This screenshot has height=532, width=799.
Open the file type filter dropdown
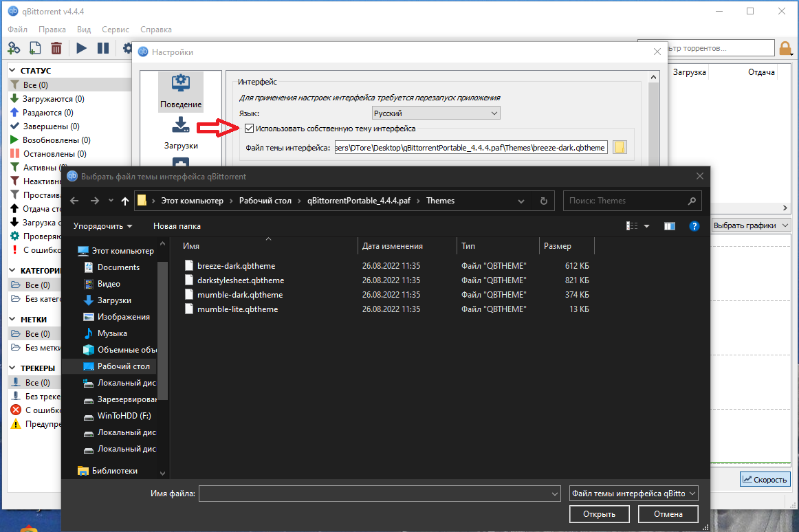tap(632, 493)
